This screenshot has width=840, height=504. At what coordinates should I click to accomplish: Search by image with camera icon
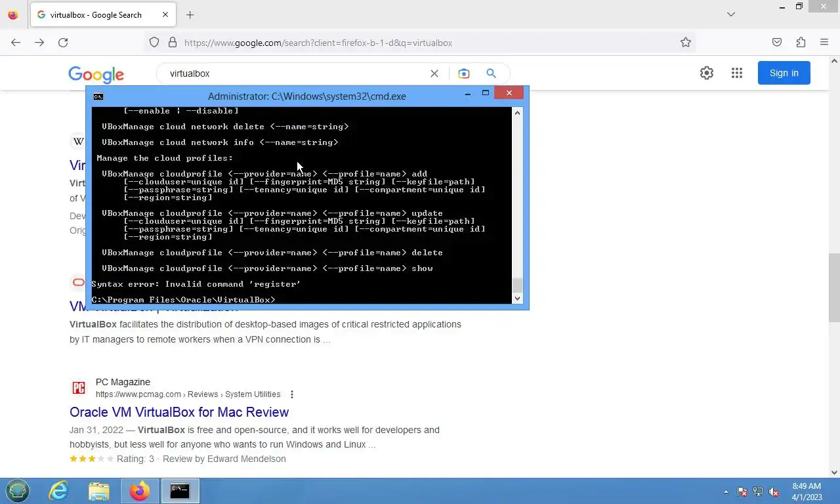464,73
